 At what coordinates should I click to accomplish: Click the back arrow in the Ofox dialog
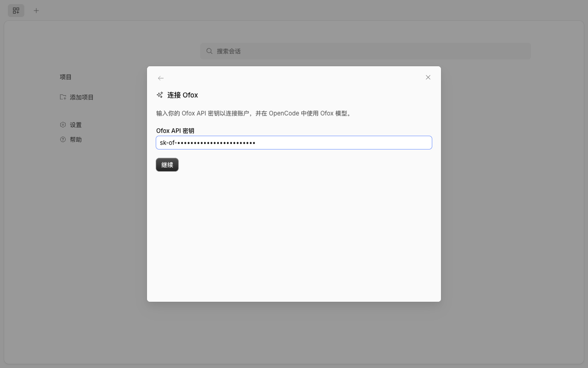click(x=161, y=78)
